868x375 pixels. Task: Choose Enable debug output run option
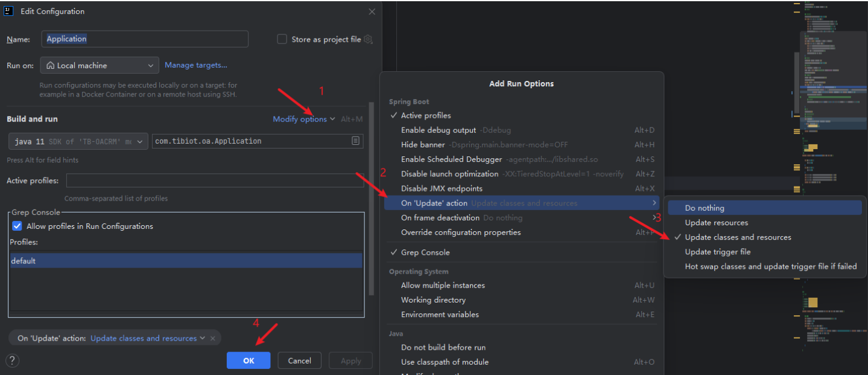point(439,130)
